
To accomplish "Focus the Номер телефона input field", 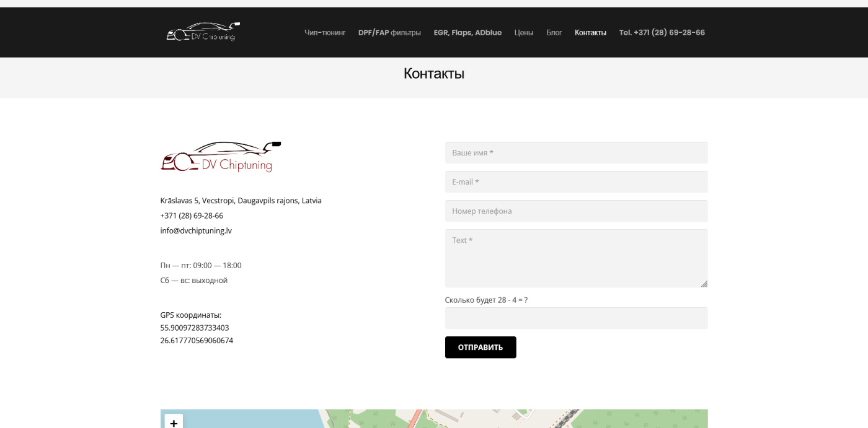I will click(576, 211).
